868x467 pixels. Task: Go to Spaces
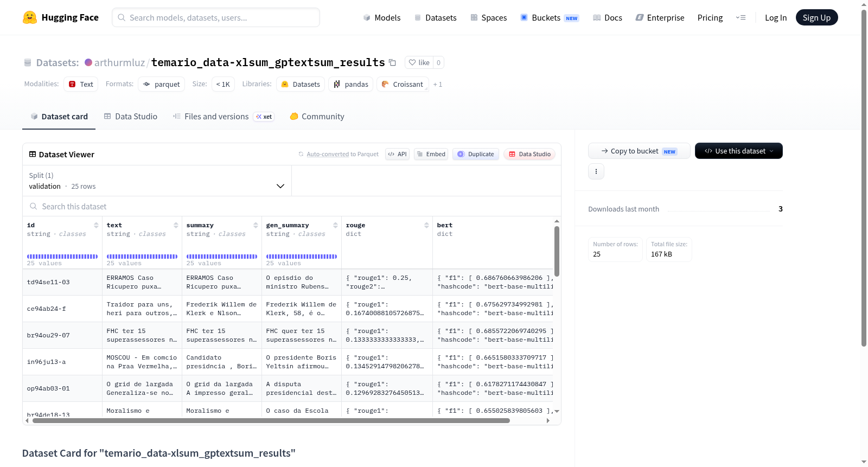[488, 17]
